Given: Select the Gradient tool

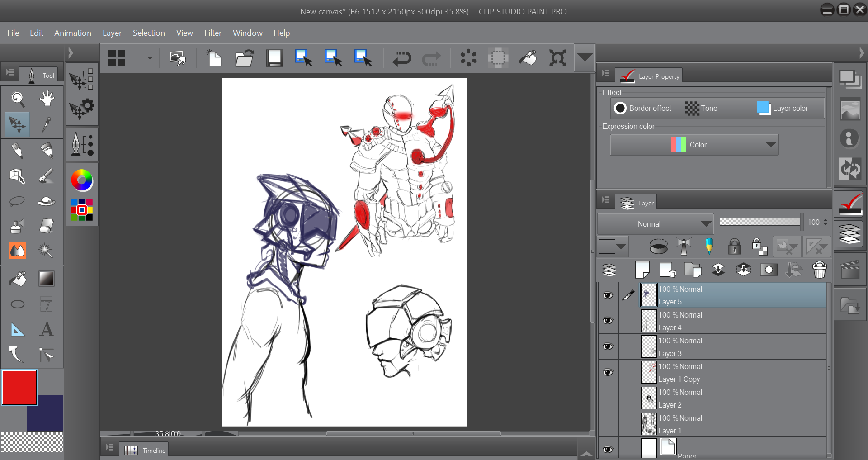Looking at the screenshot, I should tap(47, 279).
